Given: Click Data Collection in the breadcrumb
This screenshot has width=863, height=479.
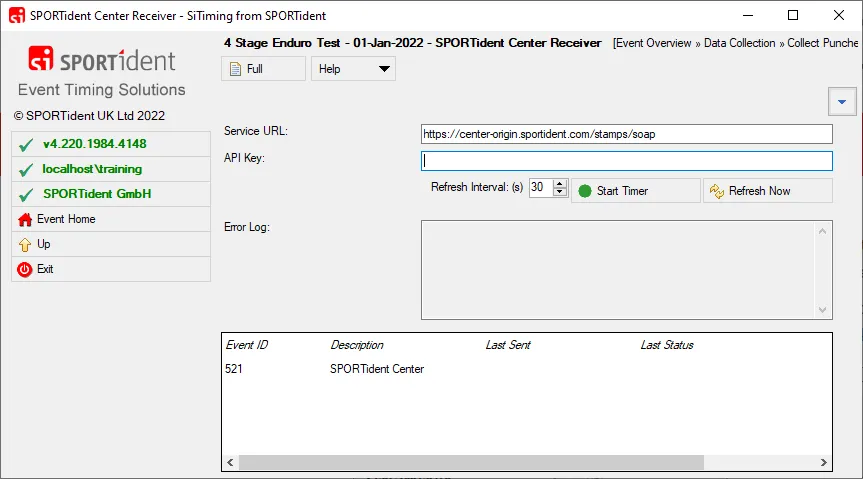Looking at the screenshot, I should click(739, 43).
